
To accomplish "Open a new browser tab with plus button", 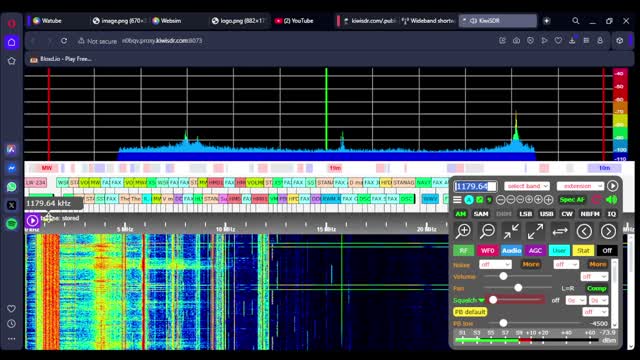I will pyautogui.click(x=547, y=21).
